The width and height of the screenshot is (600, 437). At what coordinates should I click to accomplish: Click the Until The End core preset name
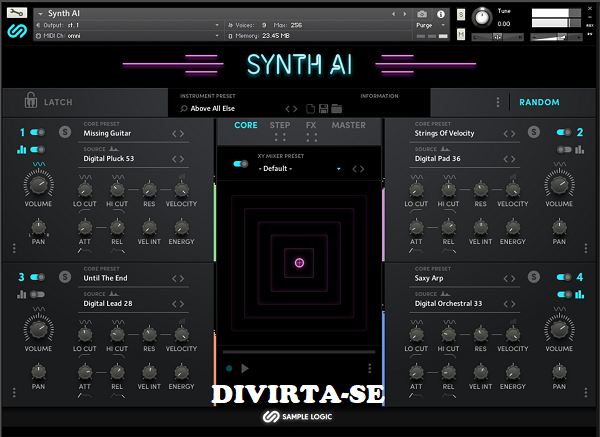pyautogui.click(x=105, y=278)
